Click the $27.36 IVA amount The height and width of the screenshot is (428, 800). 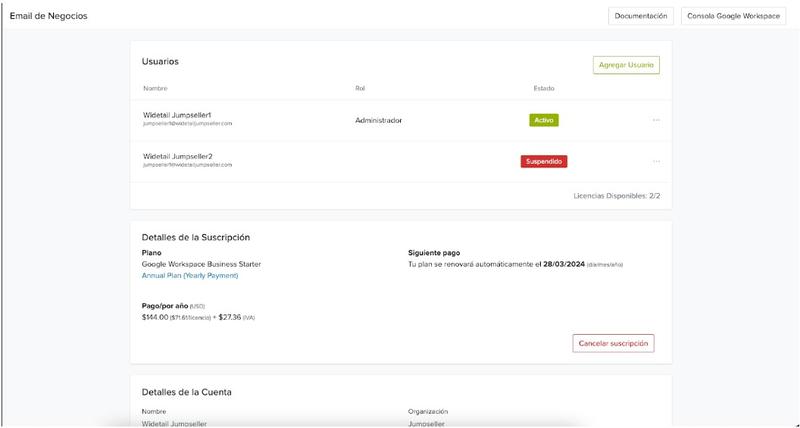click(230, 317)
